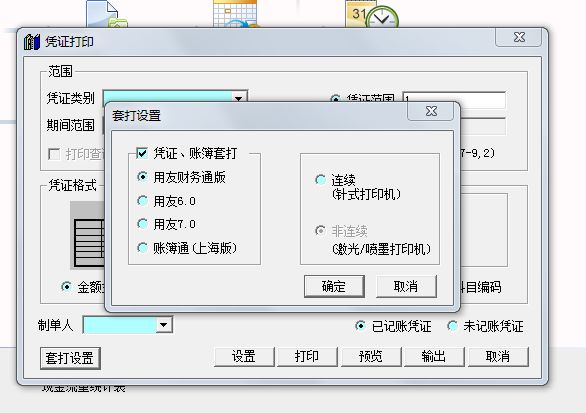Image resolution: width=586 pixels, height=413 pixels.
Task: Click the document folder icon at top
Action: click(107, 14)
